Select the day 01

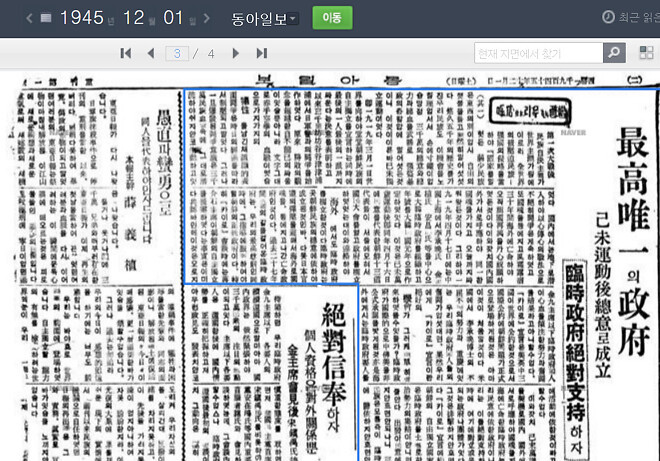point(173,18)
